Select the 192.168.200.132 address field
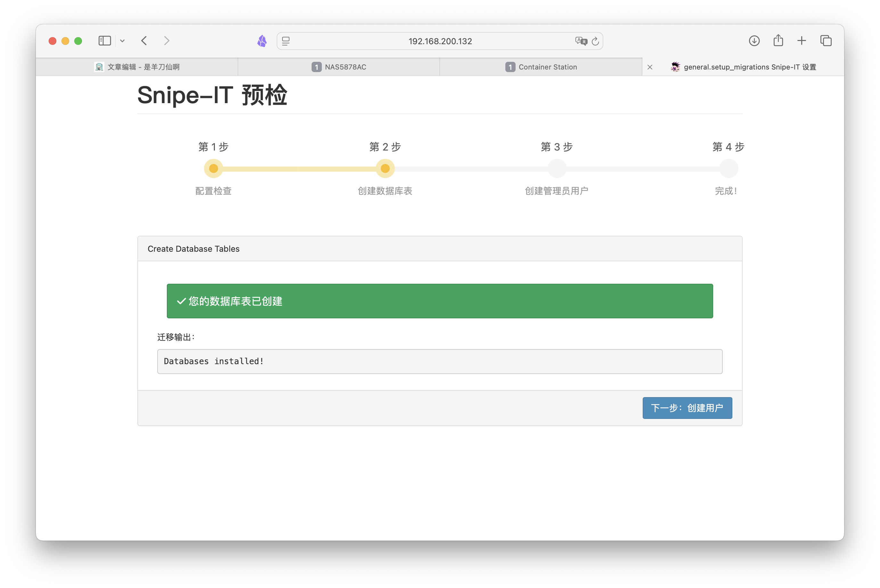The width and height of the screenshot is (880, 588). point(440,41)
